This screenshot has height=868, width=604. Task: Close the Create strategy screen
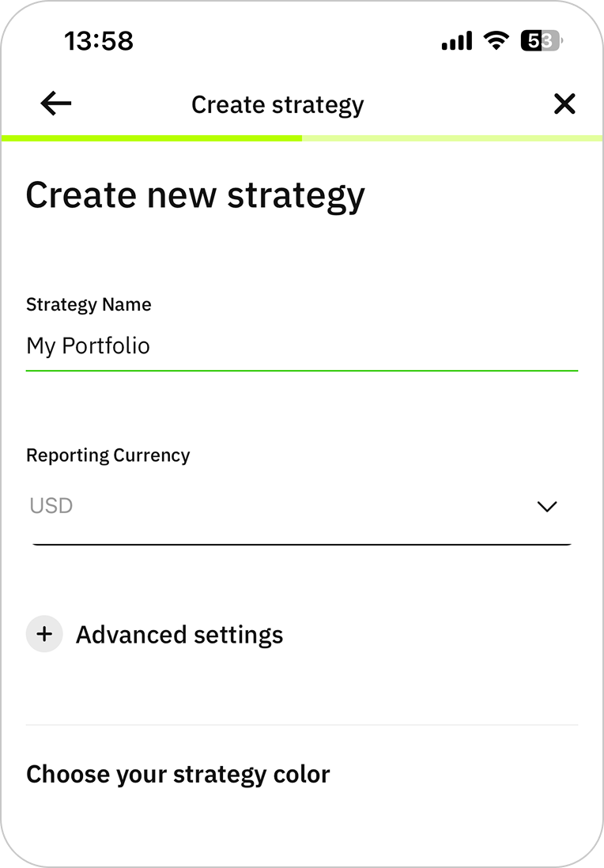[x=564, y=104]
